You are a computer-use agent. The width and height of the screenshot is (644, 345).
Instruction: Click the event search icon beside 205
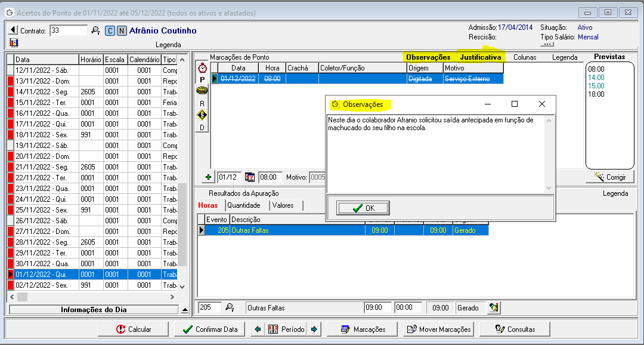tap(230, 308)
